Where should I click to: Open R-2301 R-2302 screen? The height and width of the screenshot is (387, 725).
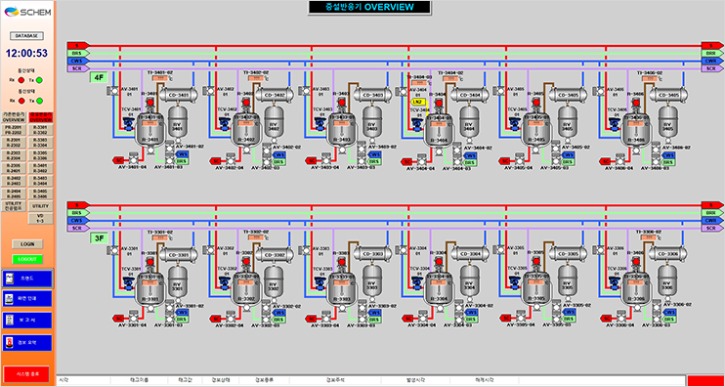pos(14,143)
